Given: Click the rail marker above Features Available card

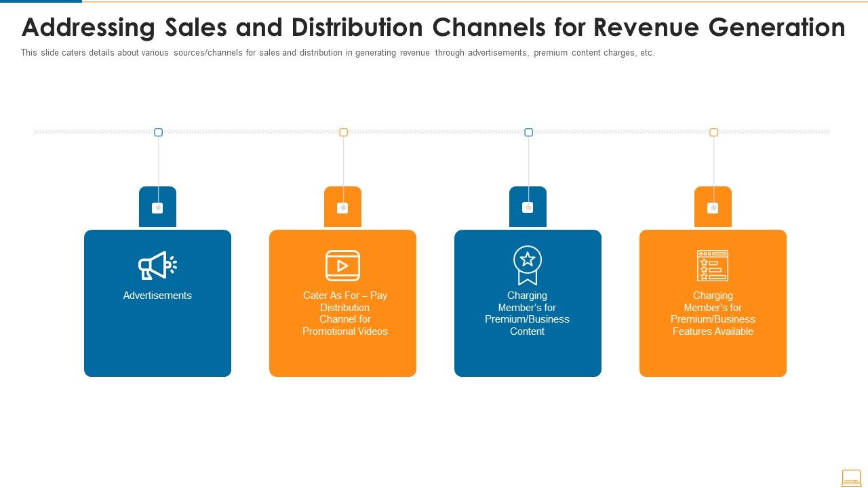Looking at the screenshot, I should (713, 132).
